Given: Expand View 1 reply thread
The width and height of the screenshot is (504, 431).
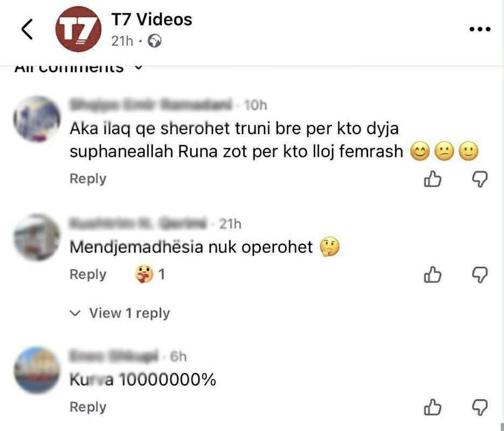Looking at the screenshot, I should tap(120, 313).
